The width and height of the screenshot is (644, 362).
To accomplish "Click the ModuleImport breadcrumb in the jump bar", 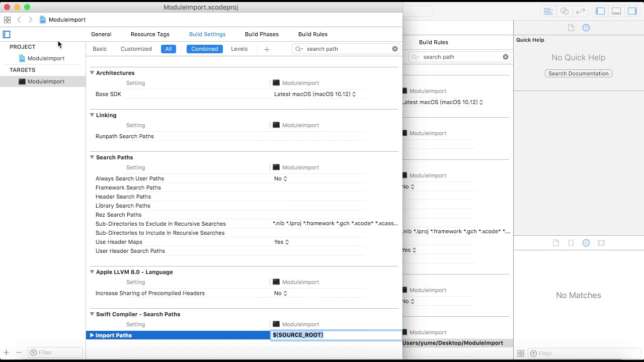I will click(63, 20).
